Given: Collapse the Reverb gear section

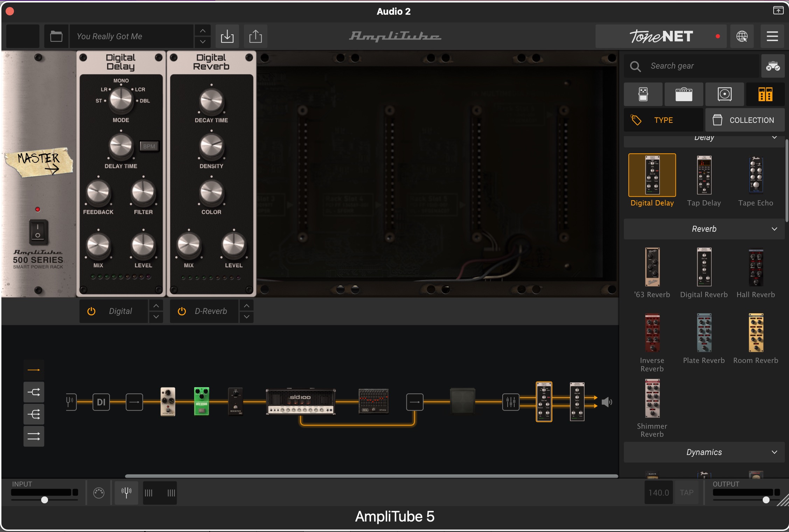Looking at the screenshot, I should click(x=774, y=229).
